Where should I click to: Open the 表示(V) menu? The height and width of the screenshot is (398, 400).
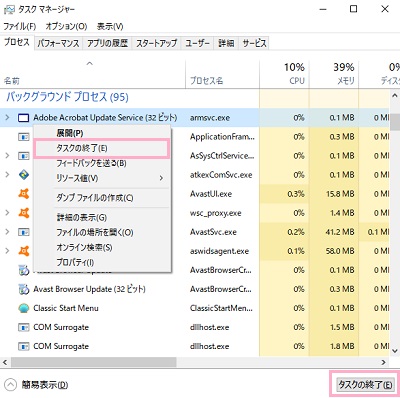110,26
